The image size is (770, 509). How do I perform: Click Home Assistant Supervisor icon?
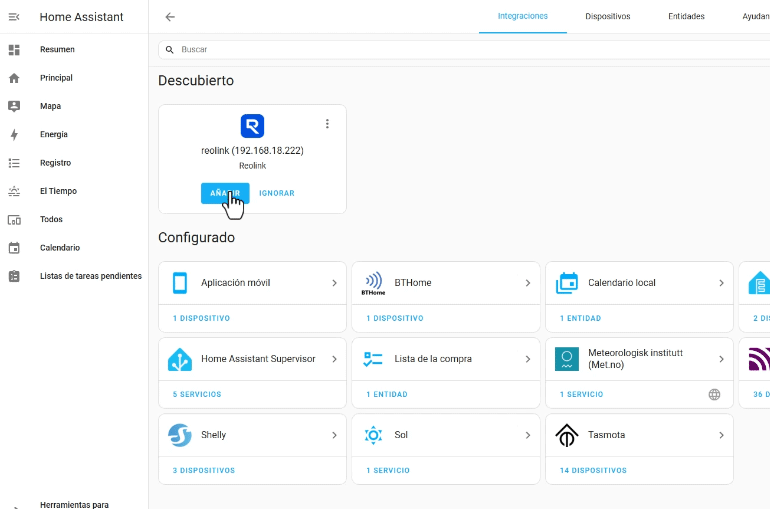[x=180, y=359]
